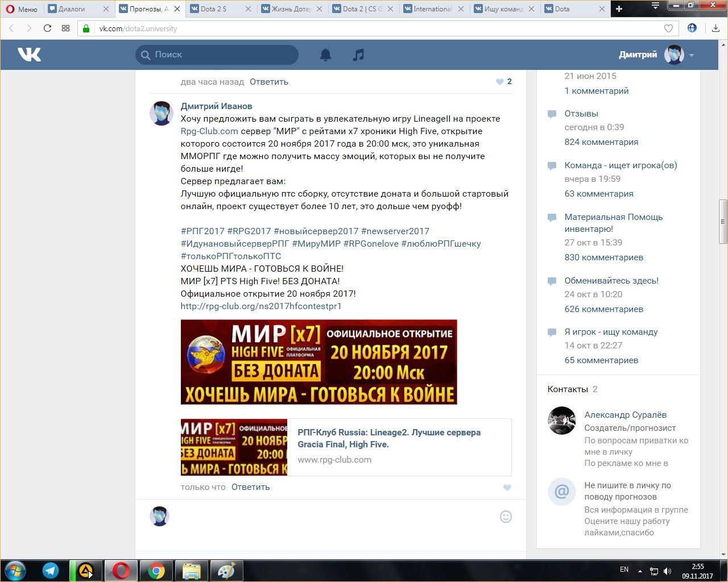Open the МИР x7 banner image
The height and width of the screenshot is (582, 728).
(x=318, y=362)
